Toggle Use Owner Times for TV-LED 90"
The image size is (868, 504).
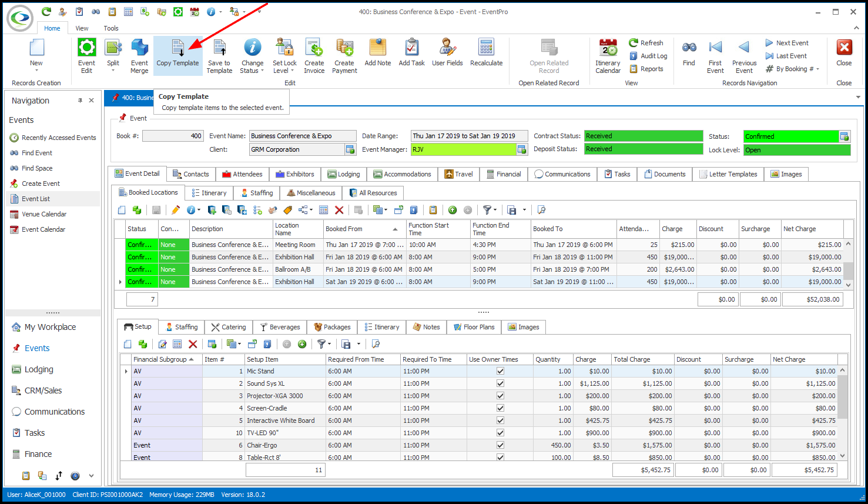pos(500,433)
